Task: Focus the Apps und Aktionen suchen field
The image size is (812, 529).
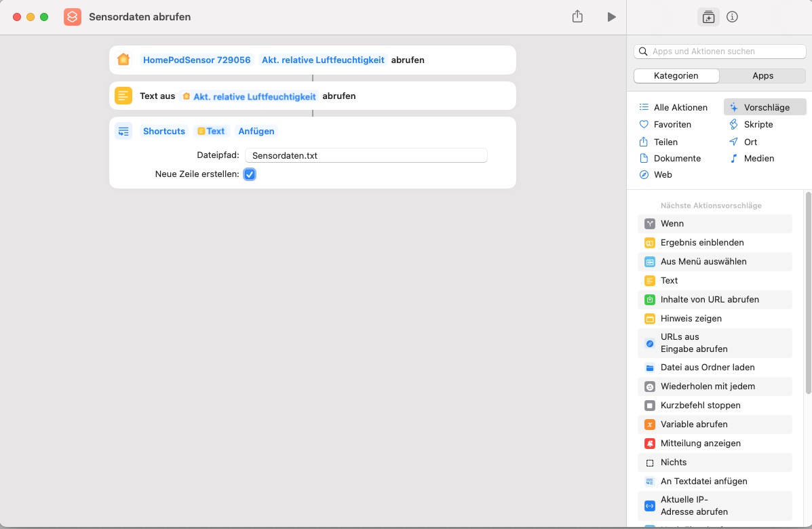Action: 720,52
